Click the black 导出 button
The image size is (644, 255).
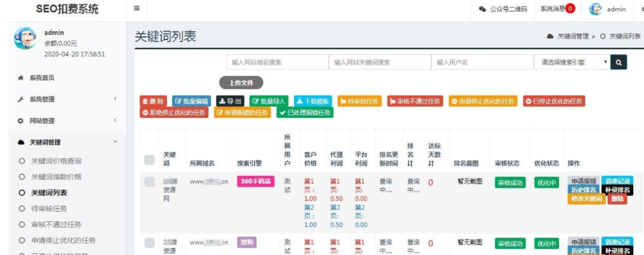[x=230, y=101]
